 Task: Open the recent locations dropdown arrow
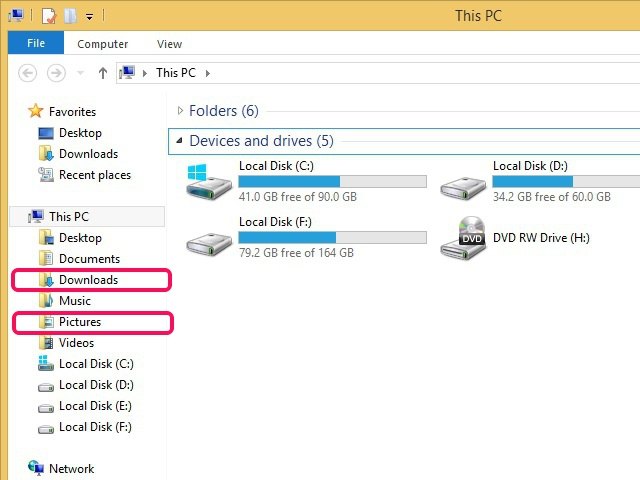80,73
